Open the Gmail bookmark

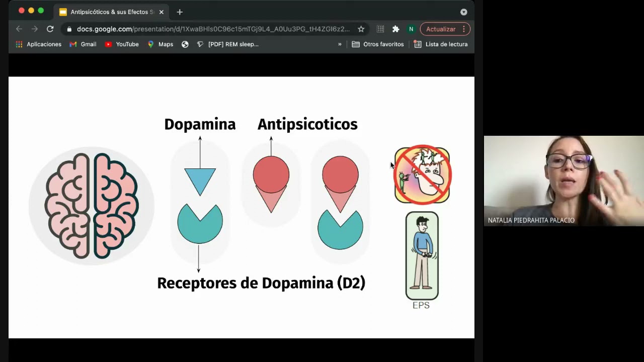pyautogui.click(x=83, y=44)
